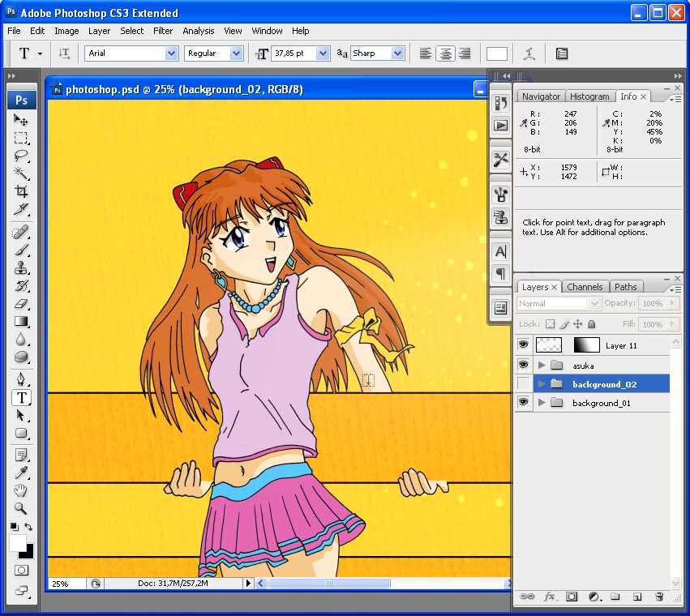This screenshot has width=690, height=616.
Task: Select the Clone Stamp tool
Action: point(21,267)
